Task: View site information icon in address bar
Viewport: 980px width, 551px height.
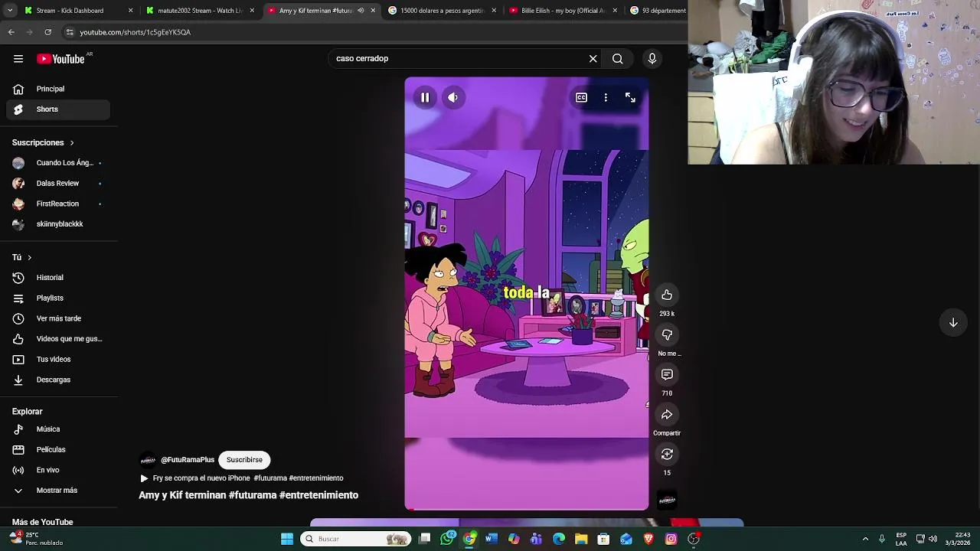Action: coord(70,32)
